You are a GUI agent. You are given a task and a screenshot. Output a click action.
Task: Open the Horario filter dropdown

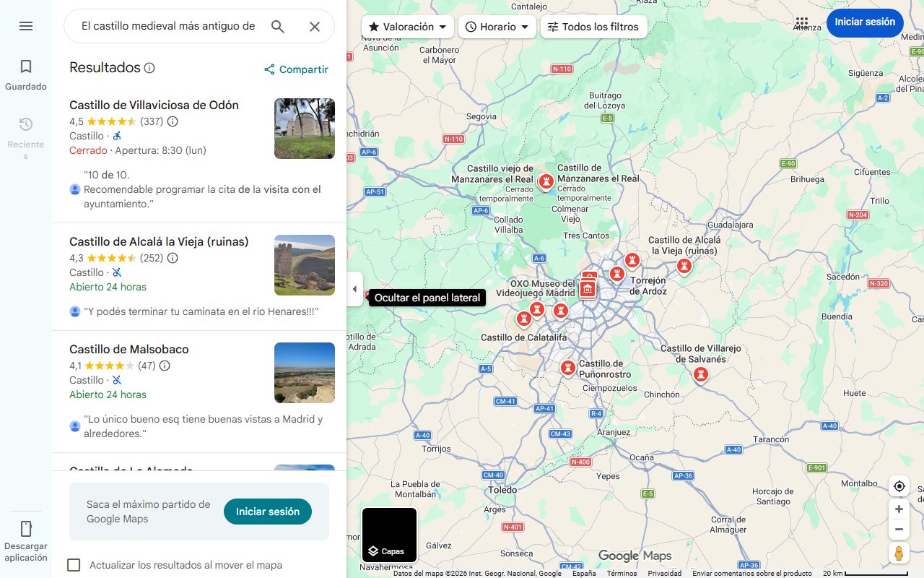pos(497,26)
